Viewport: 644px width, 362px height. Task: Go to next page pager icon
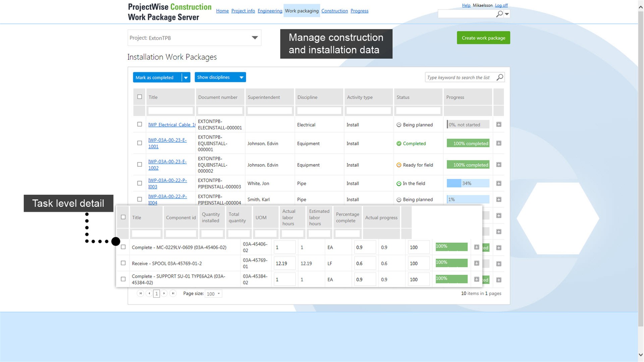tap(164, 293)
